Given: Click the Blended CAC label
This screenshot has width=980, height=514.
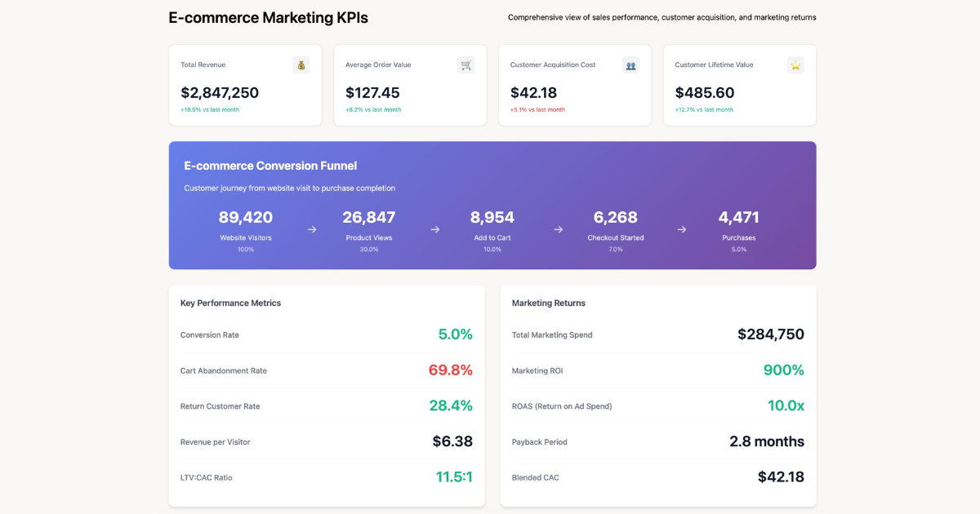Looking at the screenshot, I should (x=536, y=477).
